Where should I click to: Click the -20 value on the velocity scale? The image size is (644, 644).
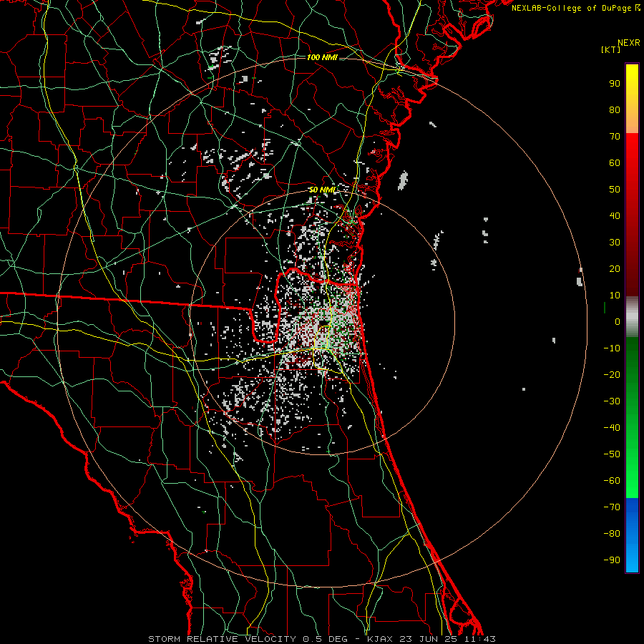[x=612, y=374]
